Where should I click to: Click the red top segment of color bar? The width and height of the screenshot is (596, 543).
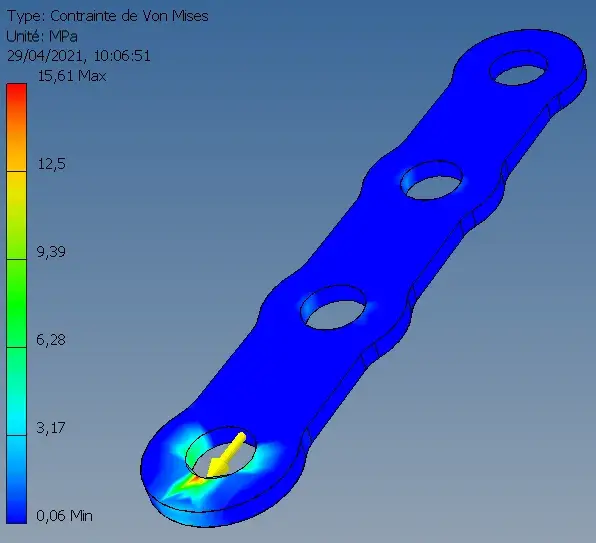click(16, 127)
